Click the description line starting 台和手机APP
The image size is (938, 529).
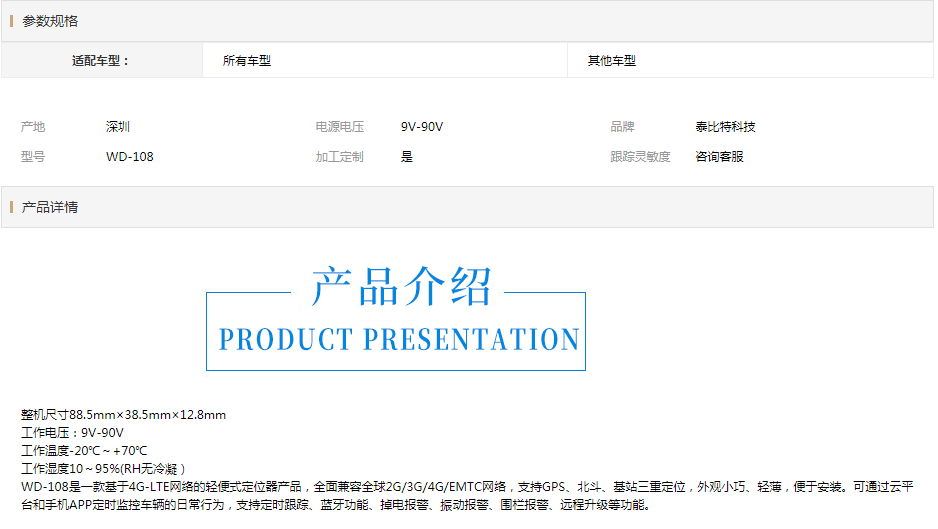[336, 504]
